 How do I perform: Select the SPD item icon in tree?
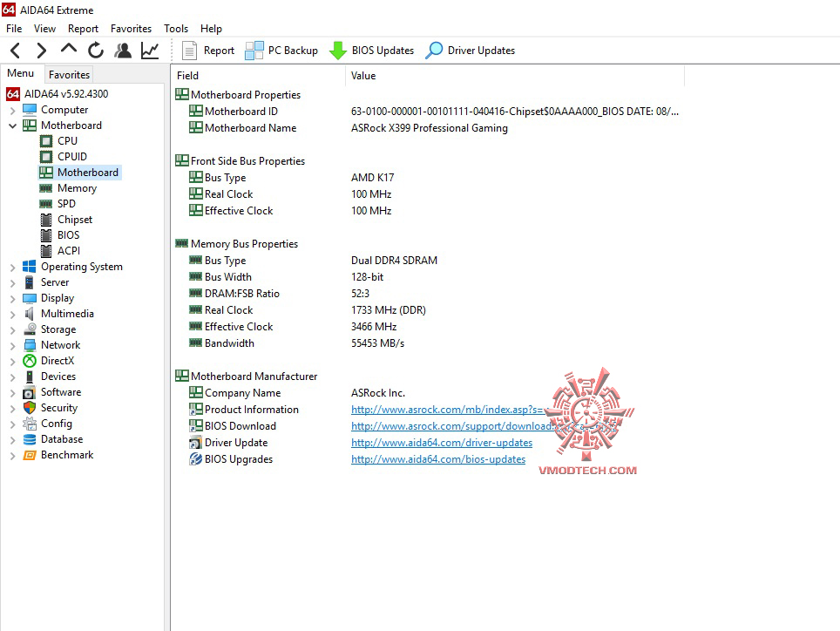click(x=46, y=204)
